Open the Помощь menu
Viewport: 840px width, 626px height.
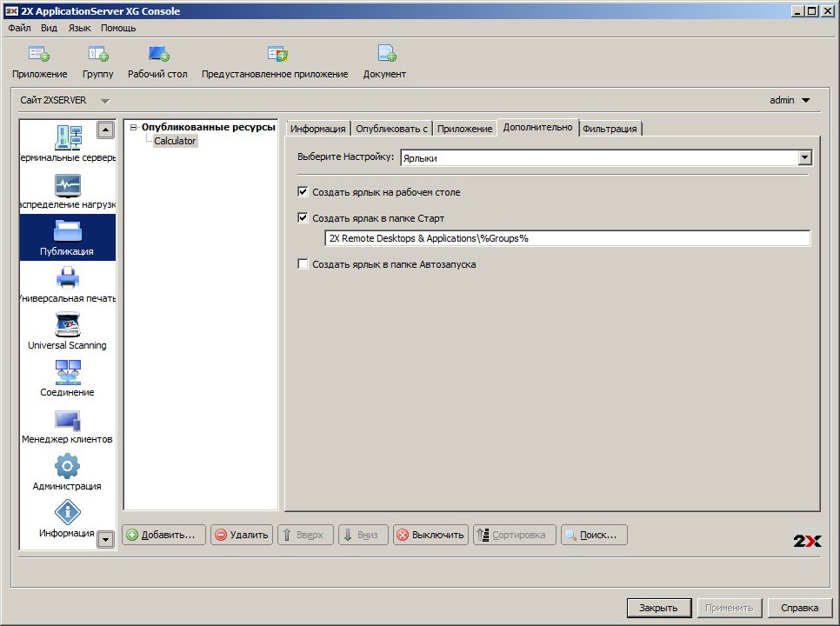(118, 28)
